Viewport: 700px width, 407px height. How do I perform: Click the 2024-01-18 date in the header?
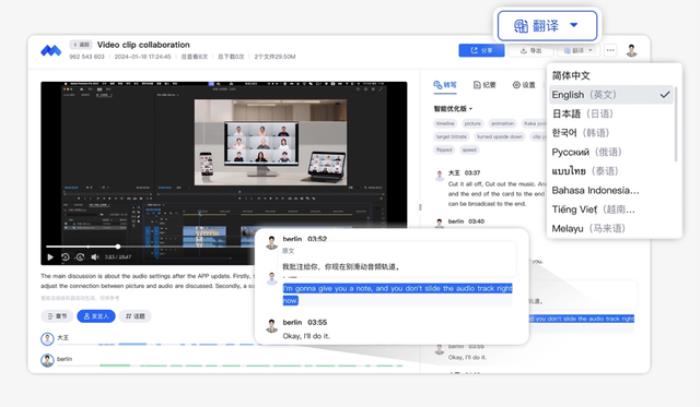pos(142,57)
